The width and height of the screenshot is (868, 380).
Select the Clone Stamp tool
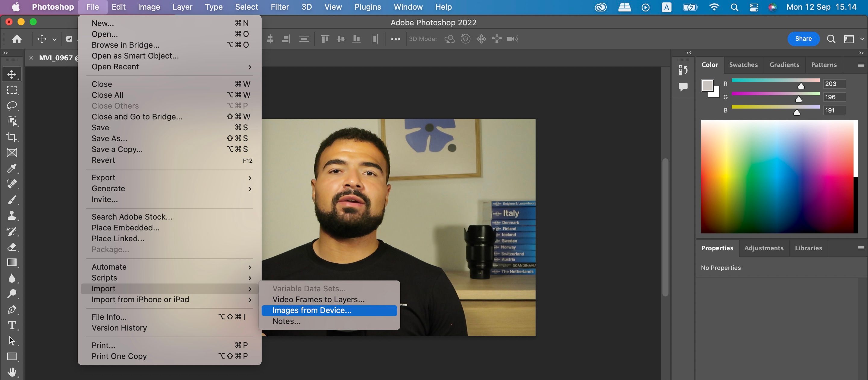(12, 215)
